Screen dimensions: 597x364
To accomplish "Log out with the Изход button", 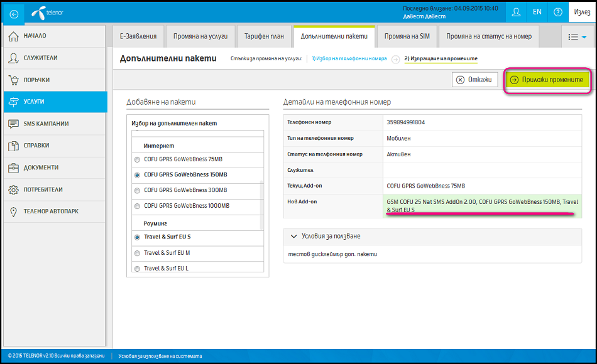I will click(582, 12).
